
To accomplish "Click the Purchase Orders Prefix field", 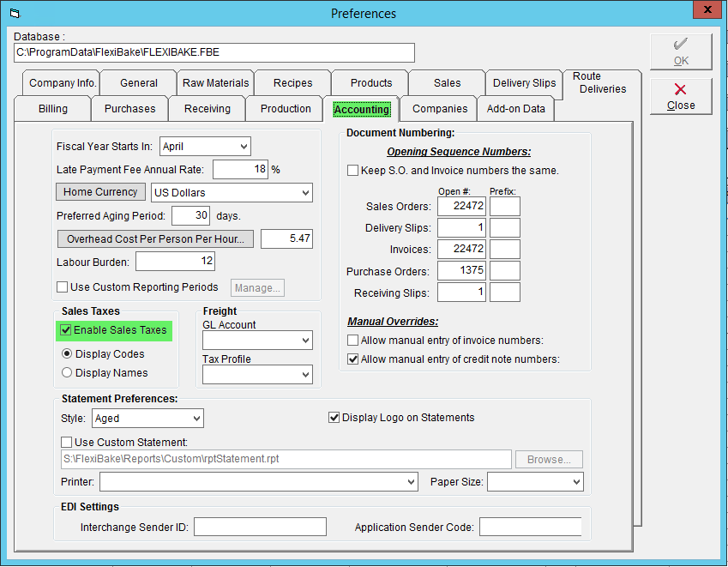I will coord(505,271).
